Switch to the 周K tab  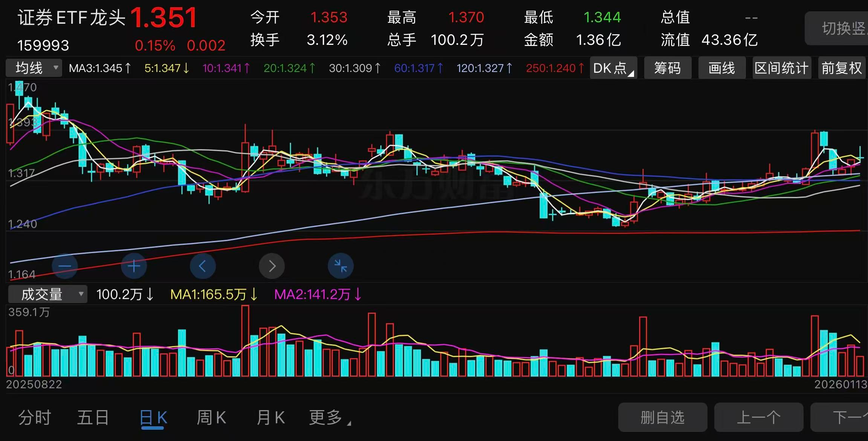pyautogui.click(x=211, y=418)
